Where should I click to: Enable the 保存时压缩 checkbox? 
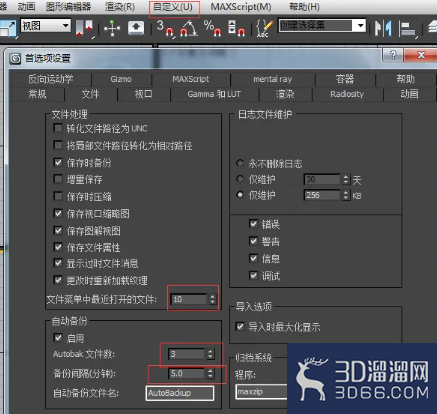(58, 196)
